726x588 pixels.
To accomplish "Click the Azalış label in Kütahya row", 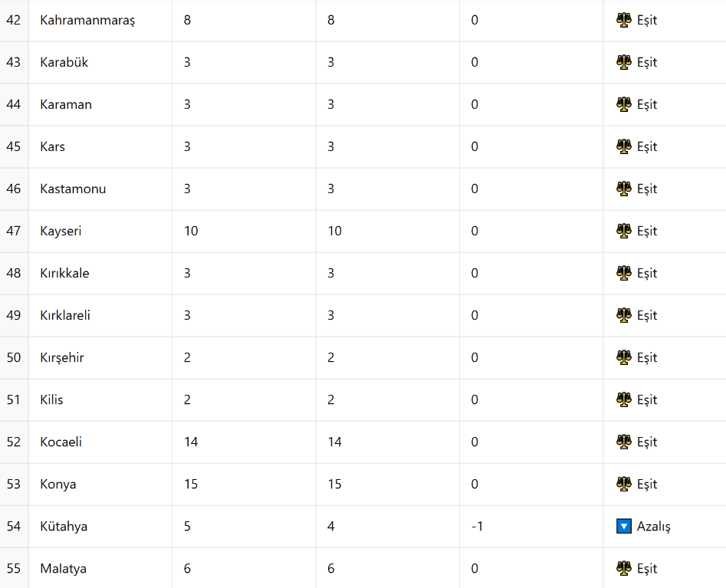I will click(653, 527).
